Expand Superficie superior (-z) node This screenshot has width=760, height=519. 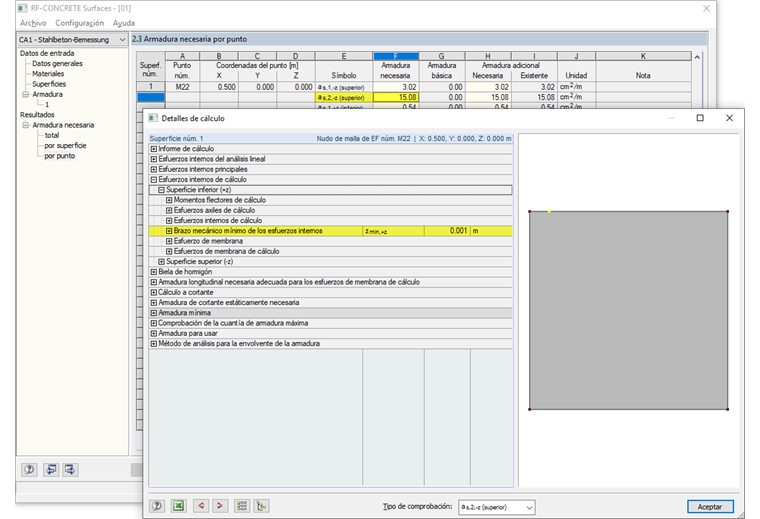click(x=161, y=262)
